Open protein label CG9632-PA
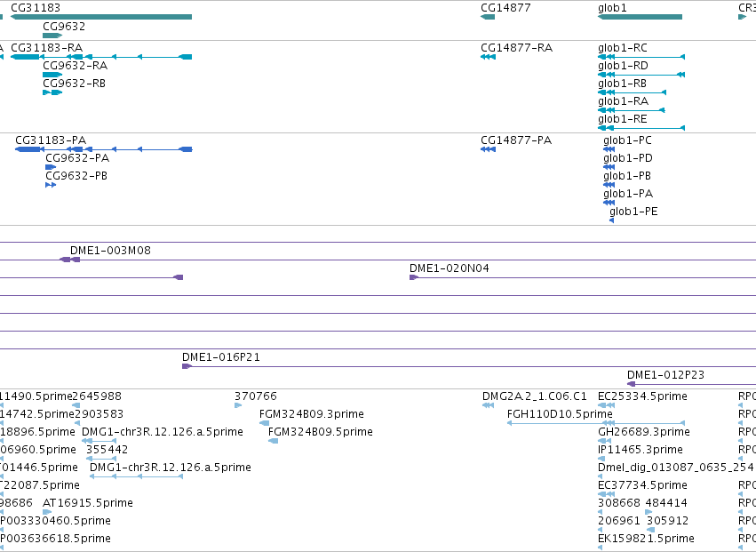Image resolution: width=756 pixels, height=552 pixels. point(77,158)
